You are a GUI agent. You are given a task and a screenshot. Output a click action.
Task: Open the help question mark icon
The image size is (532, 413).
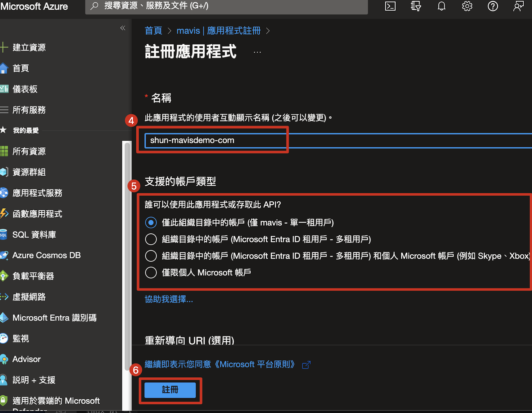(x=492, y=6)
